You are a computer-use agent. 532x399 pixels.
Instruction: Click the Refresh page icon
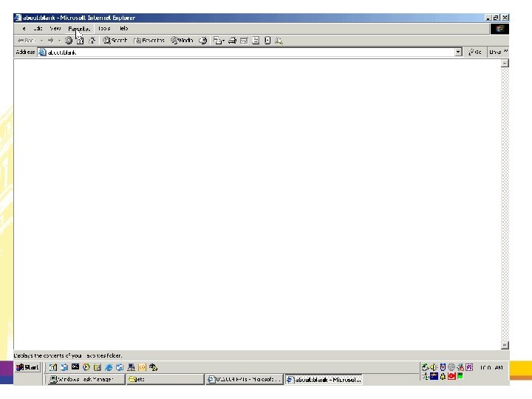coord(80,41)
